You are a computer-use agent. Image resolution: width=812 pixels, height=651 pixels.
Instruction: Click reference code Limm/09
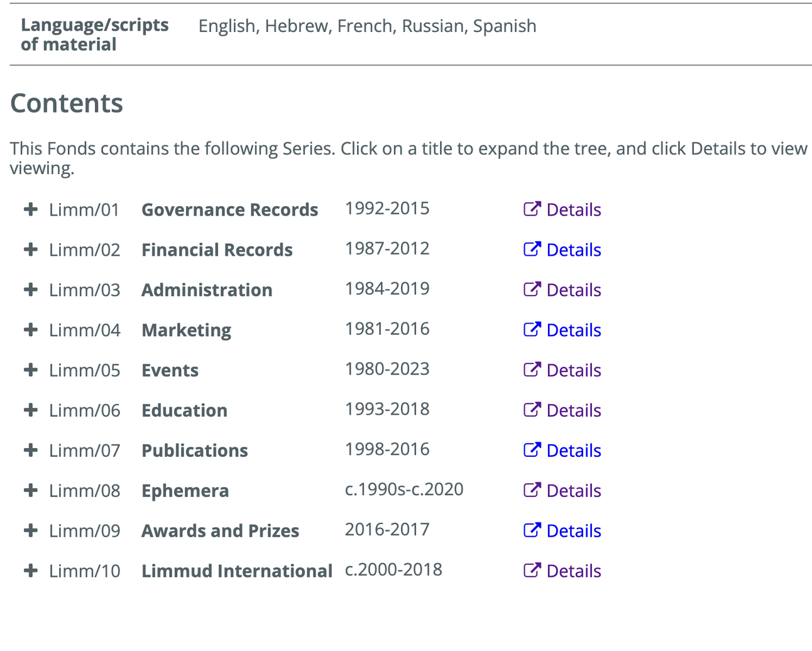pos(85,531)
